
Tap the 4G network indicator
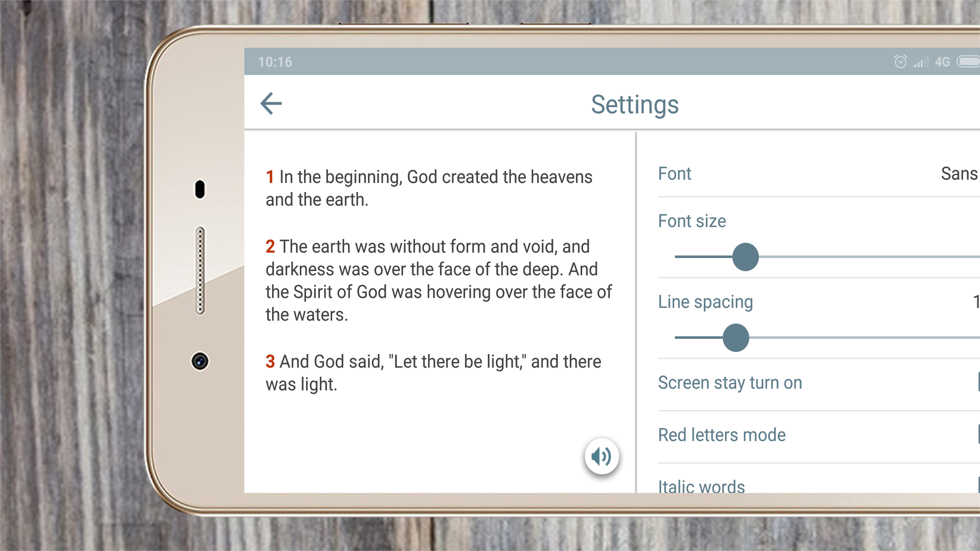coord(943,62)
